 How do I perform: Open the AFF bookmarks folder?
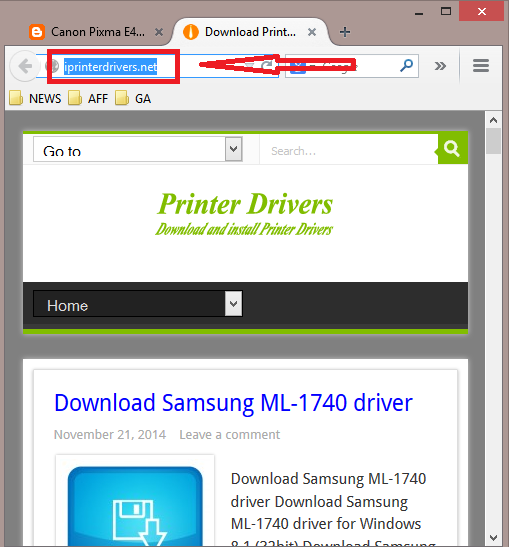[88, 98]
